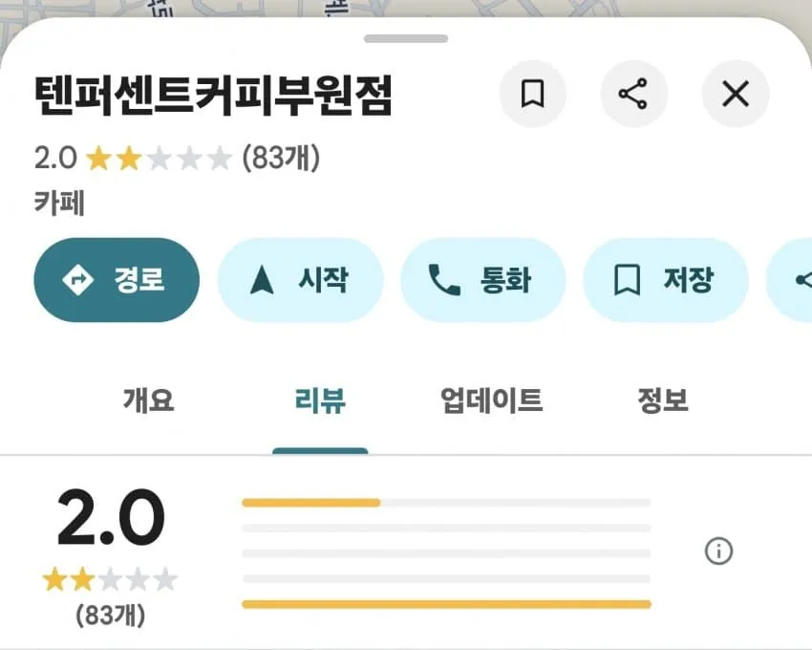
Task: Stay on the active 리뷰 reviews tab
Action: coord(320,401)
